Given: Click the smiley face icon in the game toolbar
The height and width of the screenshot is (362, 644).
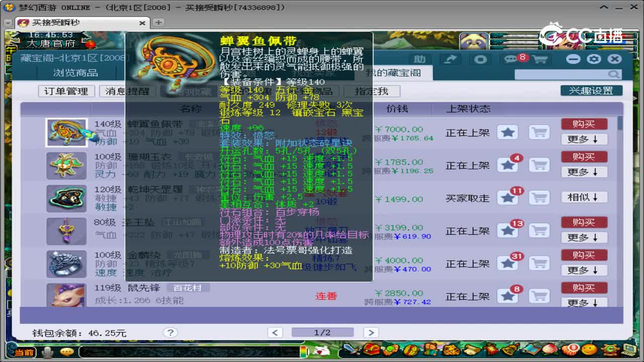Looking at the screenshot, I should point(589,349).
